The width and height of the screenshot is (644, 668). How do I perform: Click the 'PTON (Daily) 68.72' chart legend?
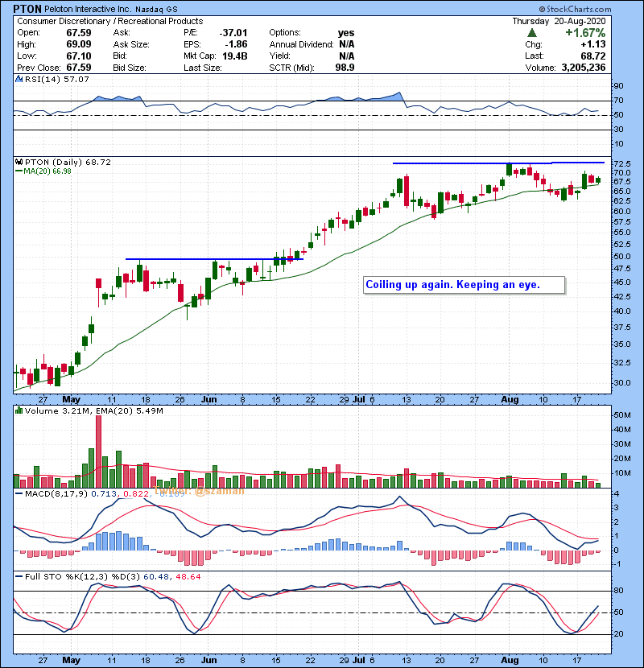pyautogui.click(x=68, y=163)
